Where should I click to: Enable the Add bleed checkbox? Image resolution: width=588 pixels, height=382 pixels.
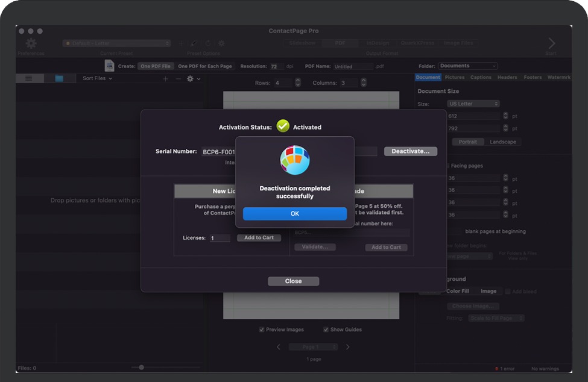click(508, 292)
